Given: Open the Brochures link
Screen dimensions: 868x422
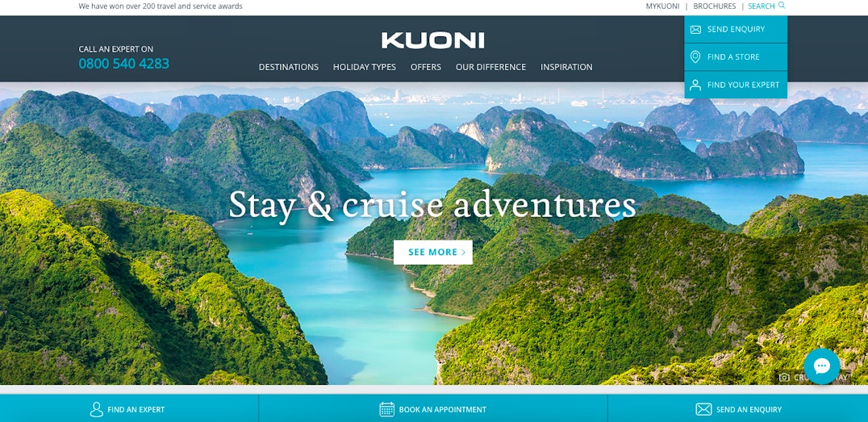Looking at the screenshot, I should click(715, 6).
